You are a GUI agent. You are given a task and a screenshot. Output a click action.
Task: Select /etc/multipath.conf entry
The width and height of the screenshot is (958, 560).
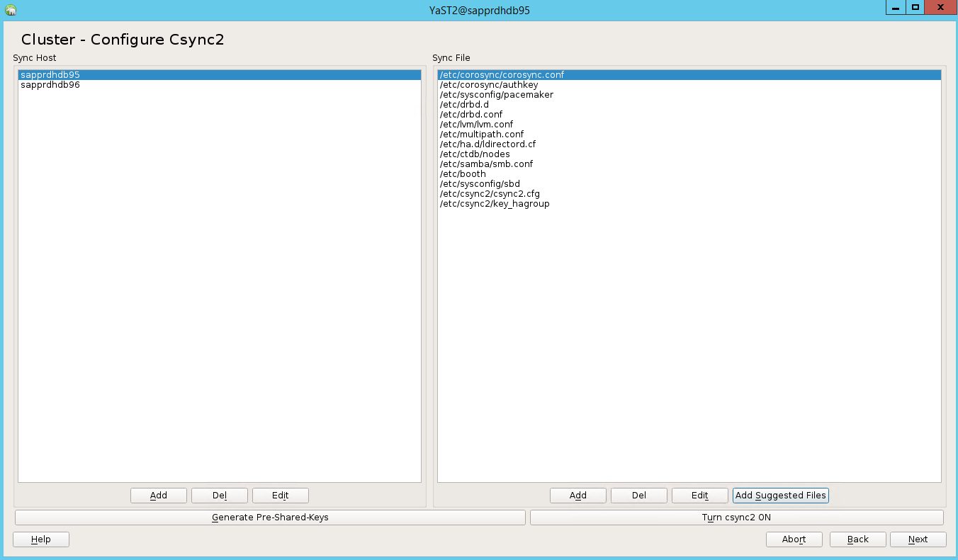(x=689, y=134)
